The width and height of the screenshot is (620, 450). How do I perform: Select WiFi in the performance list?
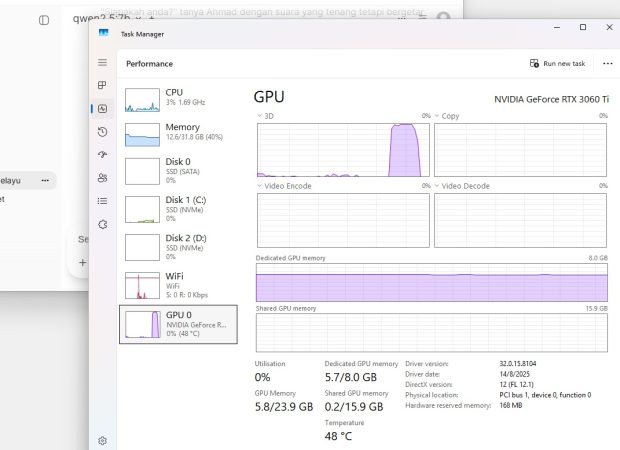coord(178,285)
